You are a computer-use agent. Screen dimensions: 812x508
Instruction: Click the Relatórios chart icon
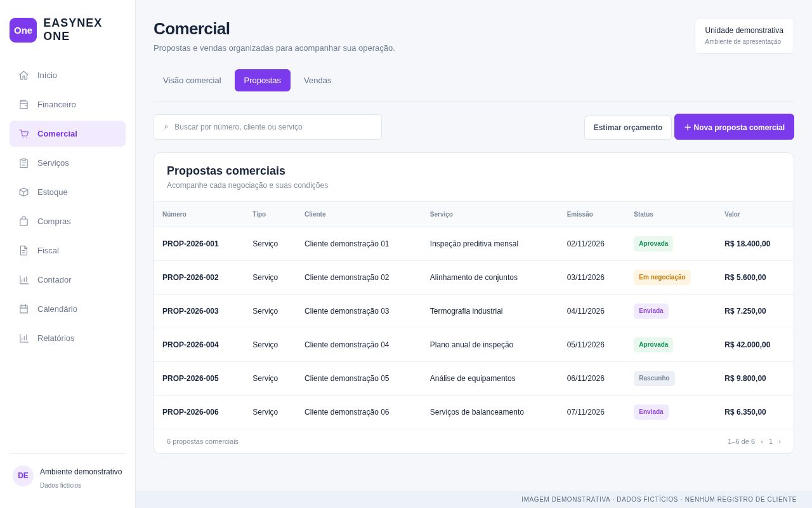pos(23,338)
